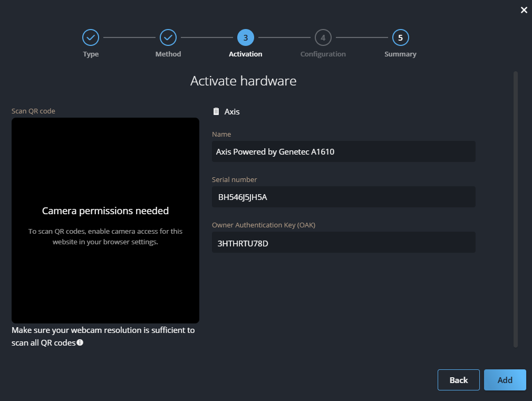The image size is (532, 401).
Task: Click the Type step checkmark circle
Action: pyautogui.click(x=91, y=37)
